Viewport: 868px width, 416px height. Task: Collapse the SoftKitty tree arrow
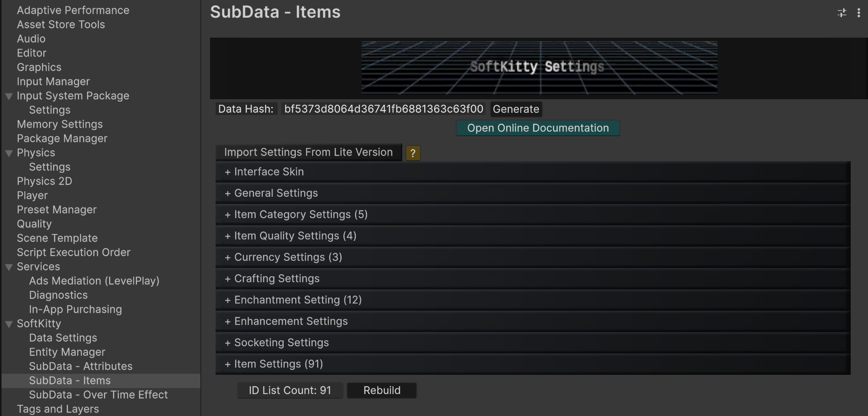pos(9,324)
